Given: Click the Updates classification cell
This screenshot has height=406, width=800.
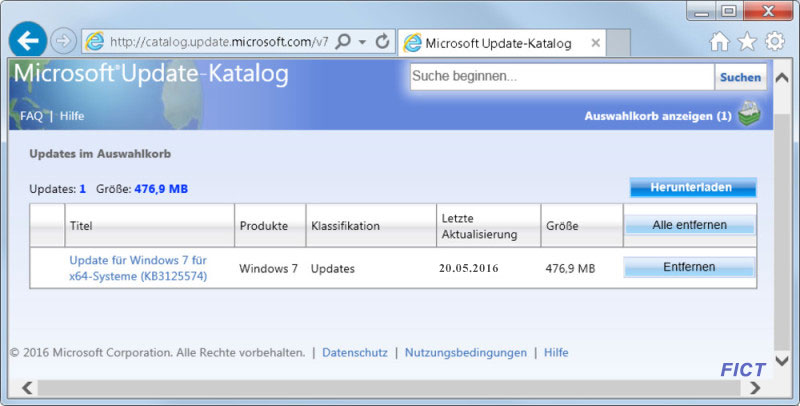Looking at the screenshot, I should point(333,269).
